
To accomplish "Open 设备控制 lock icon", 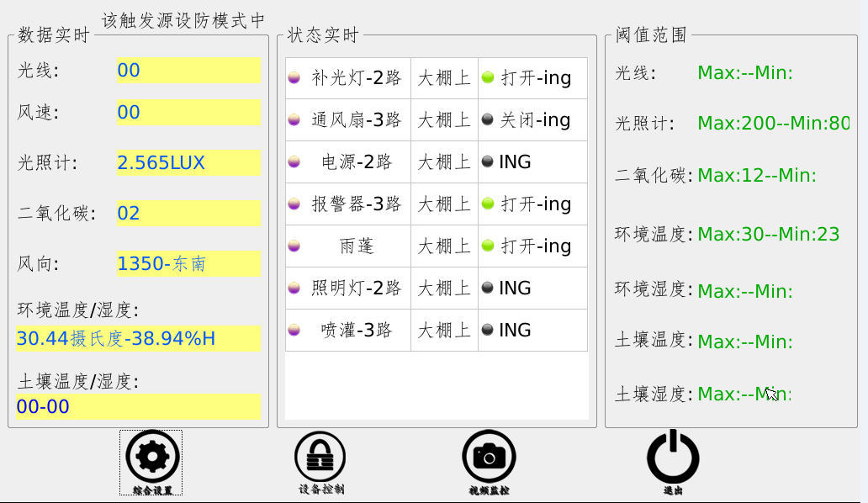I will tap(320, 458).
